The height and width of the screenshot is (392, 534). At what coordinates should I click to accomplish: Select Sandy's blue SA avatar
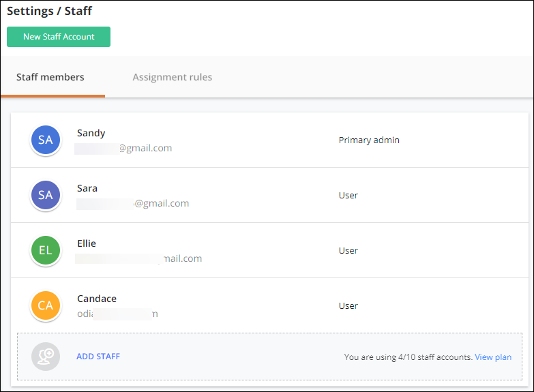tap(46, 140)
